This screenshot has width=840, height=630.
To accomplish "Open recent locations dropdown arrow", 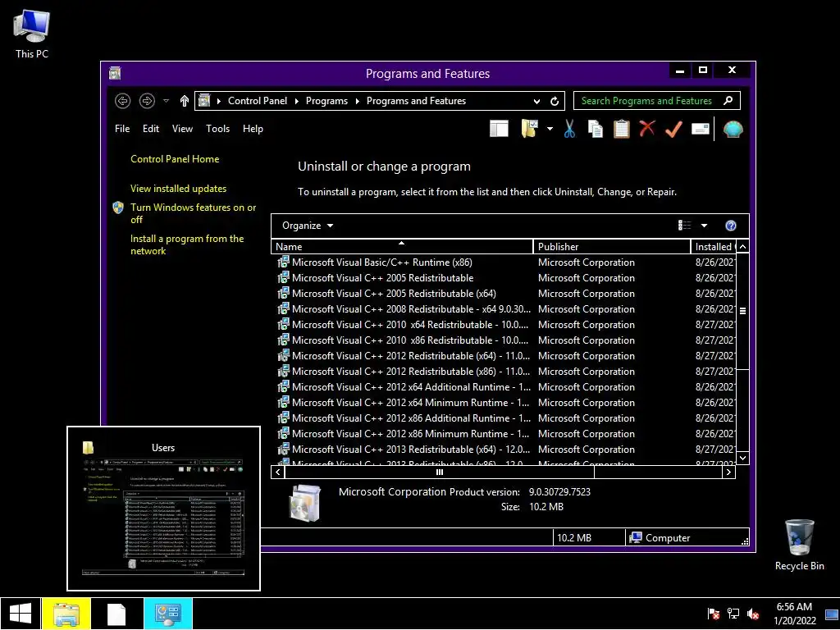I will (166, 101).
